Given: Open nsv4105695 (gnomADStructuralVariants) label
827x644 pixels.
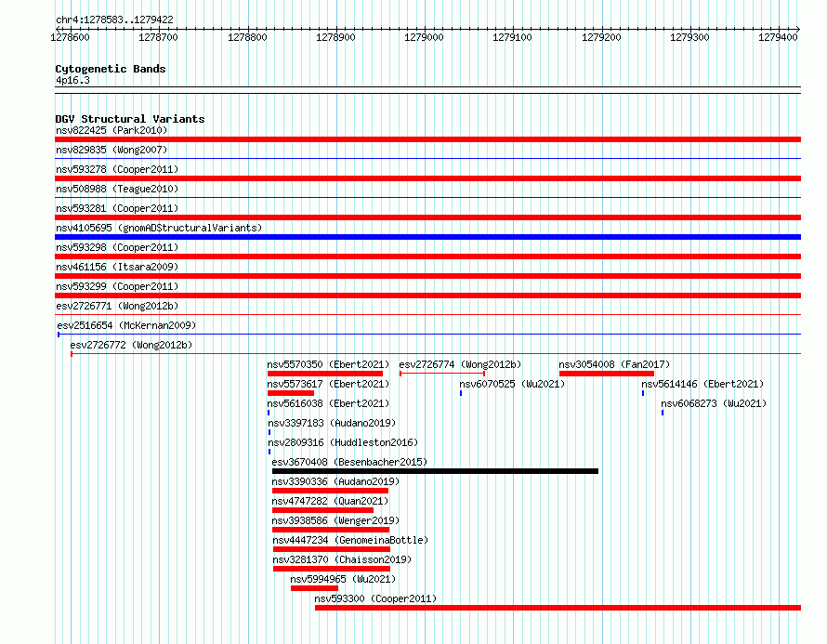Looking at the screenshot, I should [x=159, y=228].
